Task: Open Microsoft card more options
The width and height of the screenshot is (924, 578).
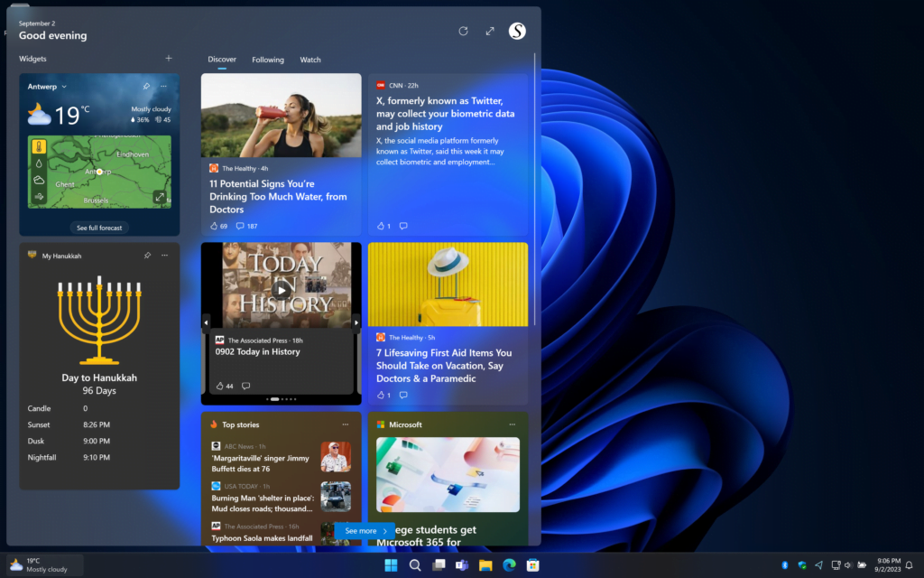Action: point(513,424)
